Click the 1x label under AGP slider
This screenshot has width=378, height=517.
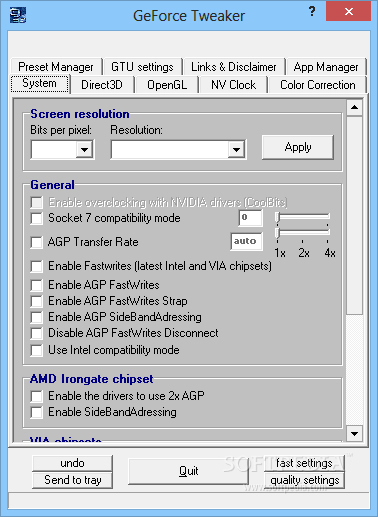[x=280, y=253]
